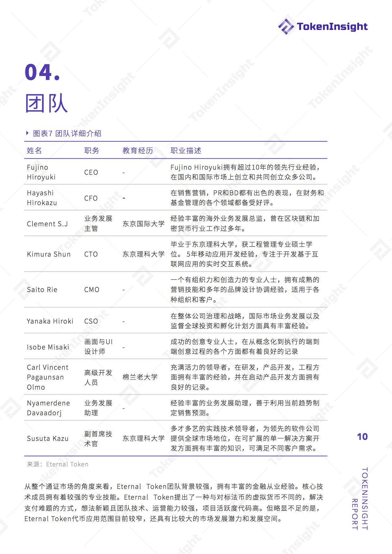392x554 pixels.
Task: Click the description starting 成功的创意专业人士
Action: [x=245, y=347]
